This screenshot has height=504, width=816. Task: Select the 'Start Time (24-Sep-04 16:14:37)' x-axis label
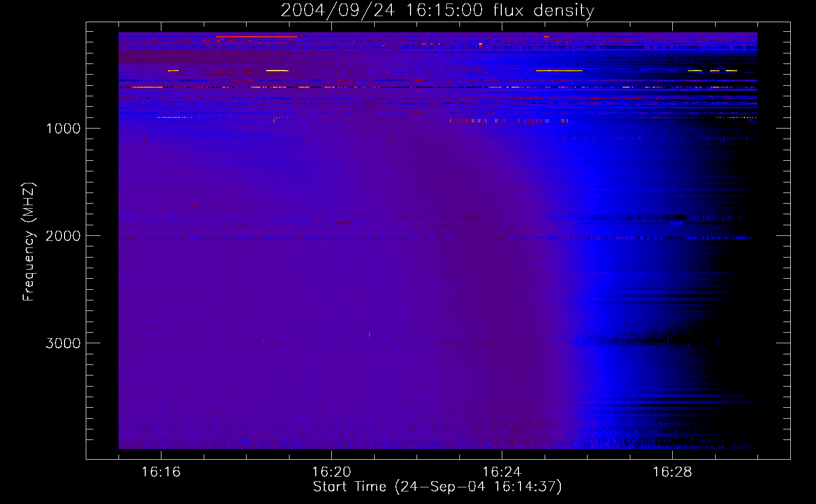(437, 487)
